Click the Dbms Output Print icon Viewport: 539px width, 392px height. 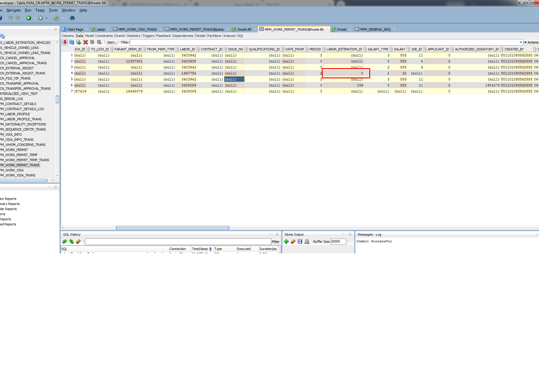(x=307, y=242)
